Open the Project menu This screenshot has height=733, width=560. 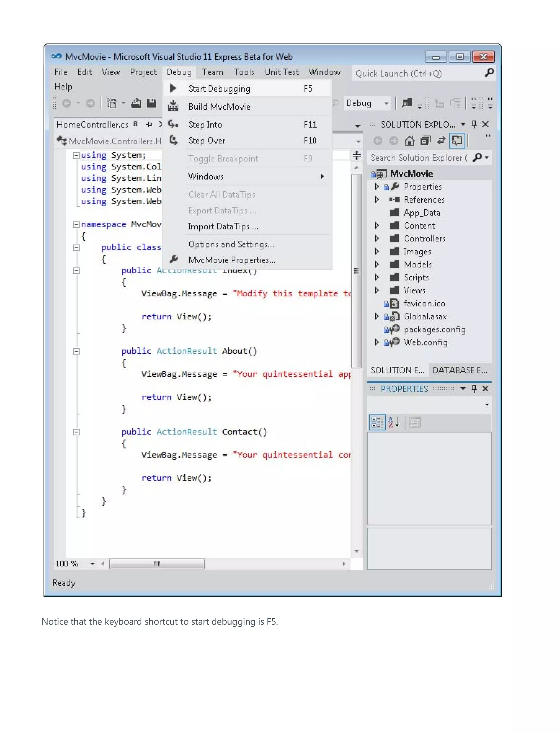pos(143,72)
